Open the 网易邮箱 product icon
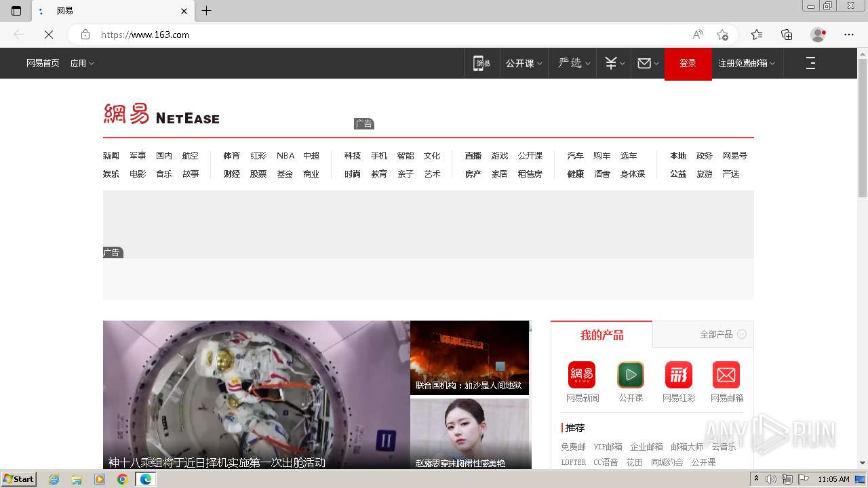The image size is (868, 488). pos(726,375)
